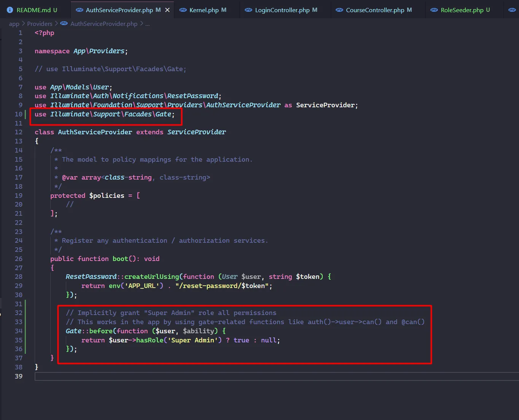Click line number 34 in the gutter
Screen dimensions: 519x420
coord(19,331)
